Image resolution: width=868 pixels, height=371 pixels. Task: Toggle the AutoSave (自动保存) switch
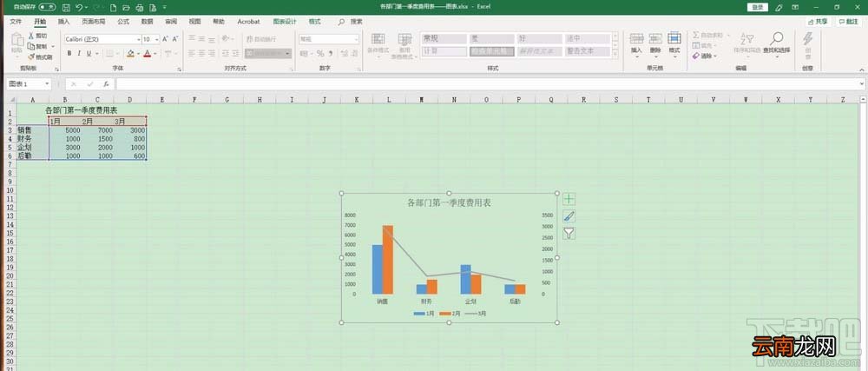[x=47, y=8]
